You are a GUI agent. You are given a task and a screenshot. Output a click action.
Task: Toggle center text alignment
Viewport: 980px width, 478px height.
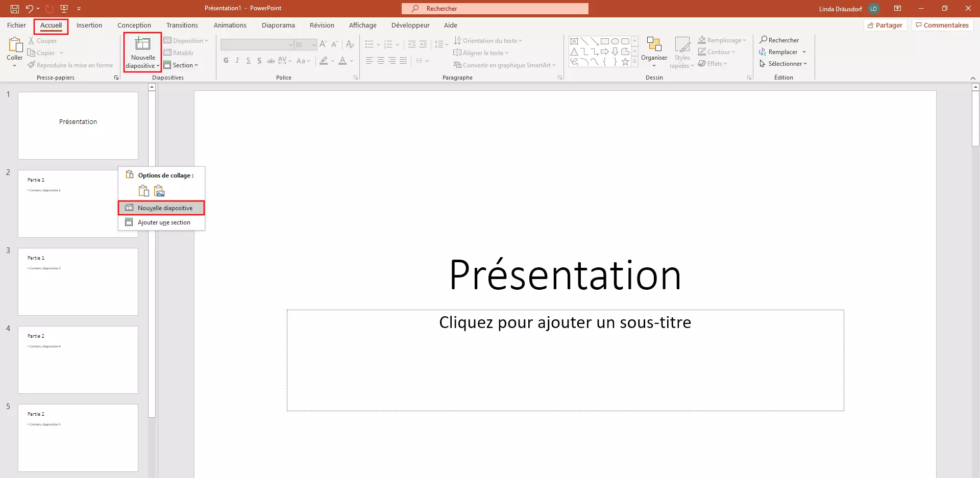381,61
